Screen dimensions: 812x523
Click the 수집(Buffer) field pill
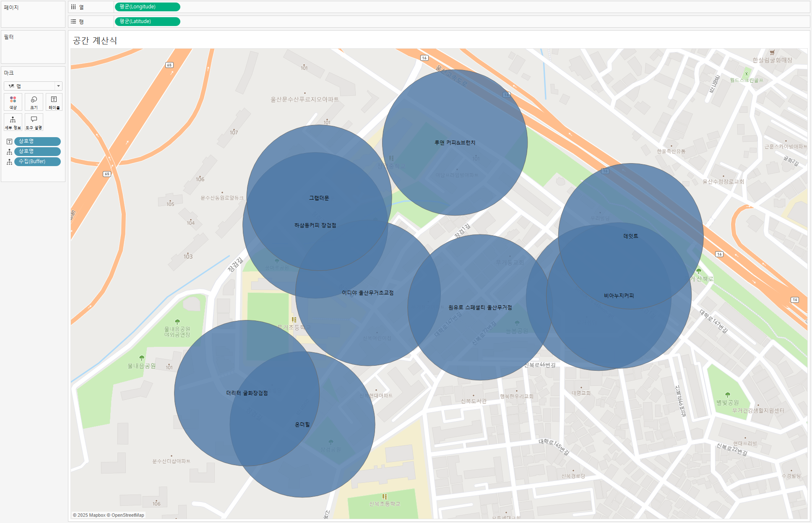[37, 161]
